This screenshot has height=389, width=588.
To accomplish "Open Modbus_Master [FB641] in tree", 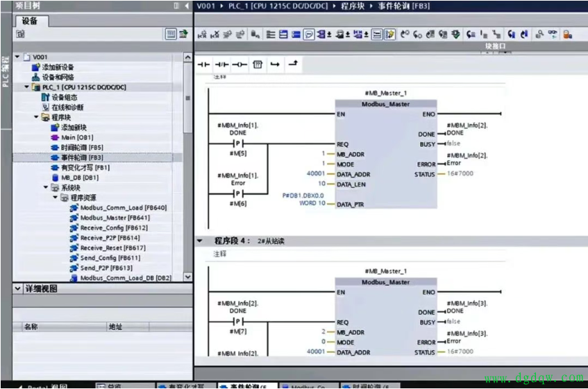I will pos(114,218).
